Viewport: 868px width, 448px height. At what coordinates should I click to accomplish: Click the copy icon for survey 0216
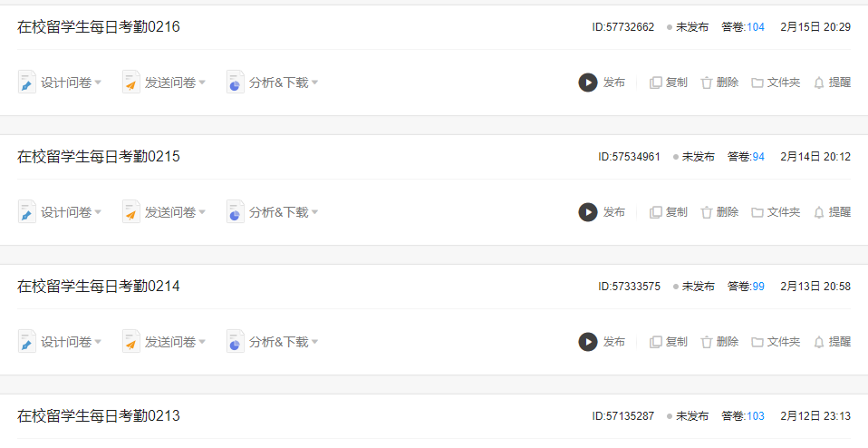tap(656, 83)
